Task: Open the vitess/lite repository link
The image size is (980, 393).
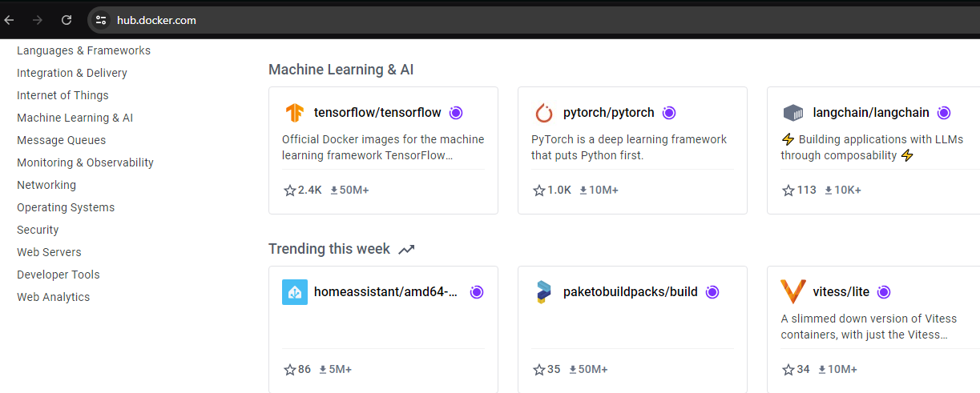Action: pyautogui.click(x=841, y=292)
